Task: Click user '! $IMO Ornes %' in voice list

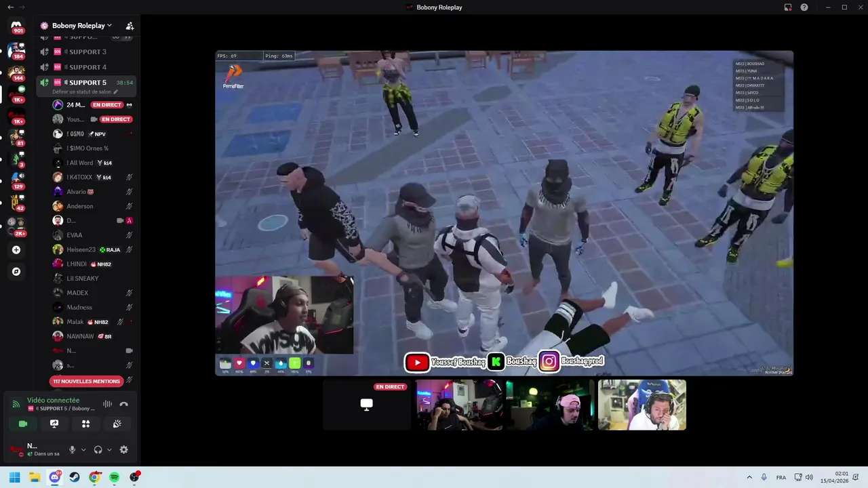Action: (93, 148)
